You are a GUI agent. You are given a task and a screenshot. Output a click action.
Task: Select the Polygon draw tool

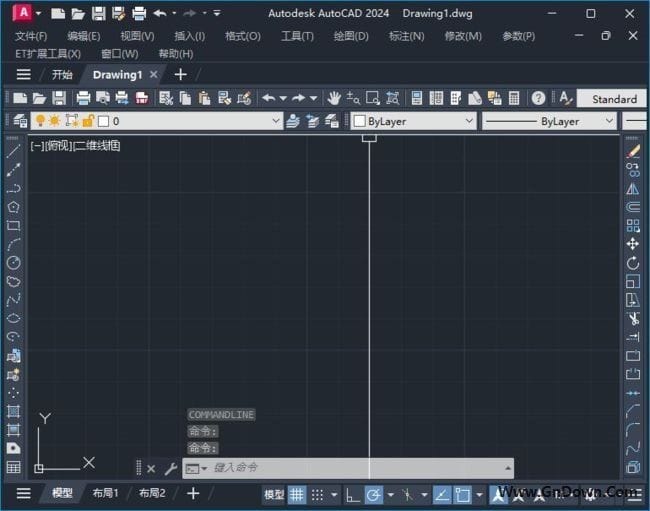click(13, 207)
